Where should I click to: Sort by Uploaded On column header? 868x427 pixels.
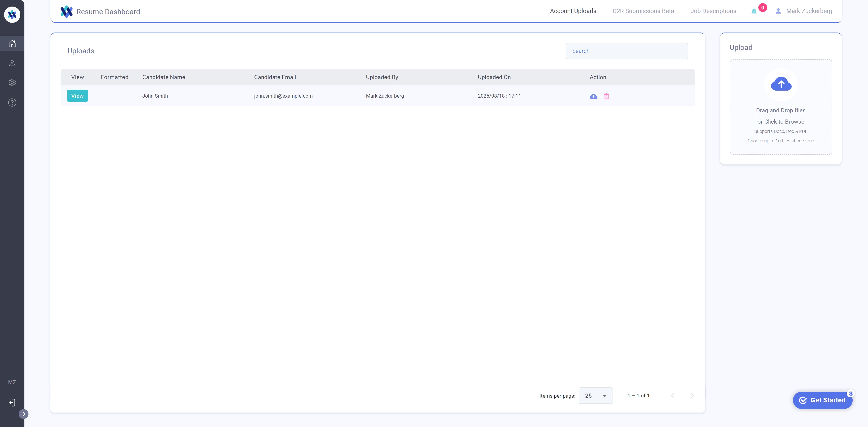tap(494, 77)
